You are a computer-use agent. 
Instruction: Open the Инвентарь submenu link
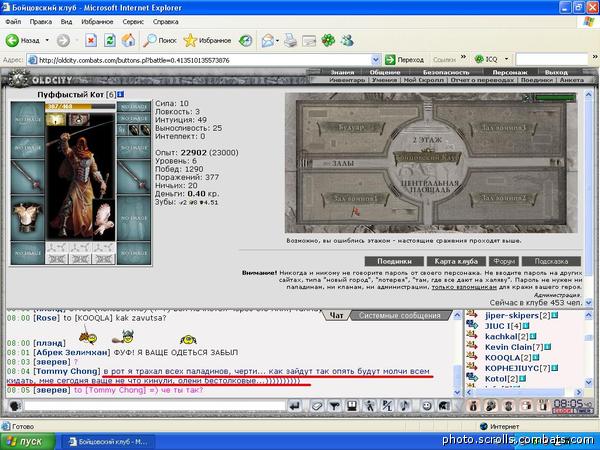[347, 80]
